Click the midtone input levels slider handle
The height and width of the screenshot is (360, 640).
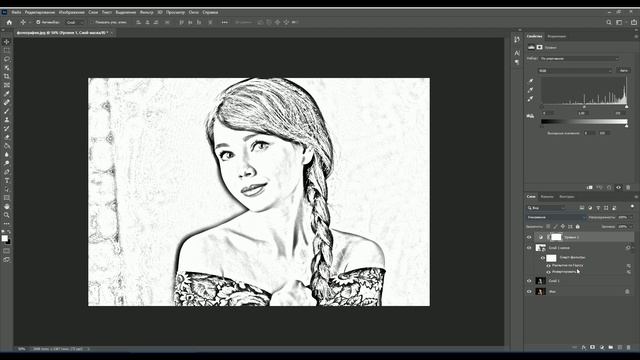584,107
